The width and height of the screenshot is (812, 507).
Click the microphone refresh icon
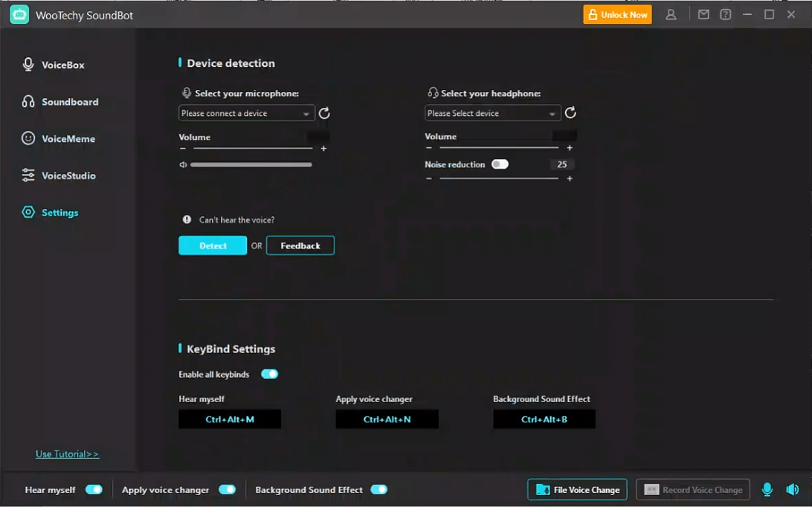pos(324,113)
